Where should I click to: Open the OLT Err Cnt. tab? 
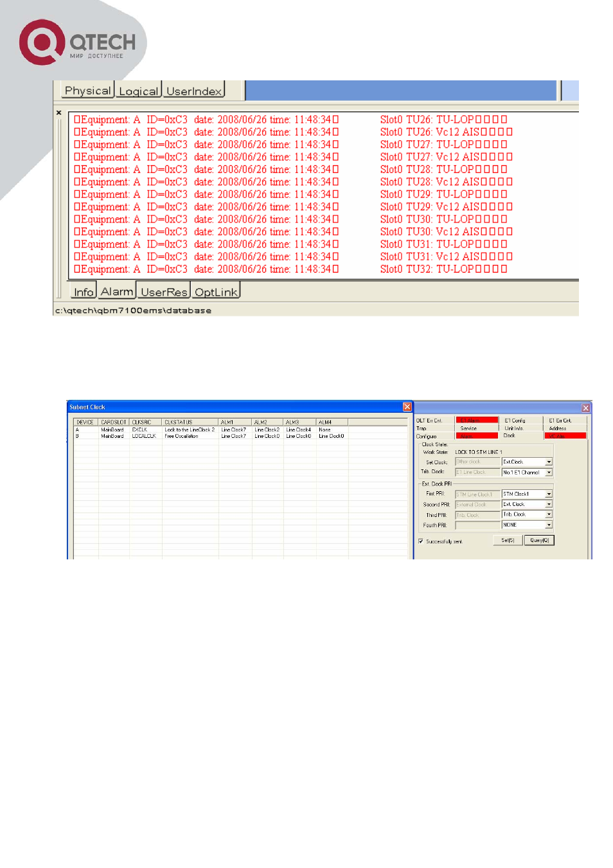pyautogui.click(x=435, y=420)
